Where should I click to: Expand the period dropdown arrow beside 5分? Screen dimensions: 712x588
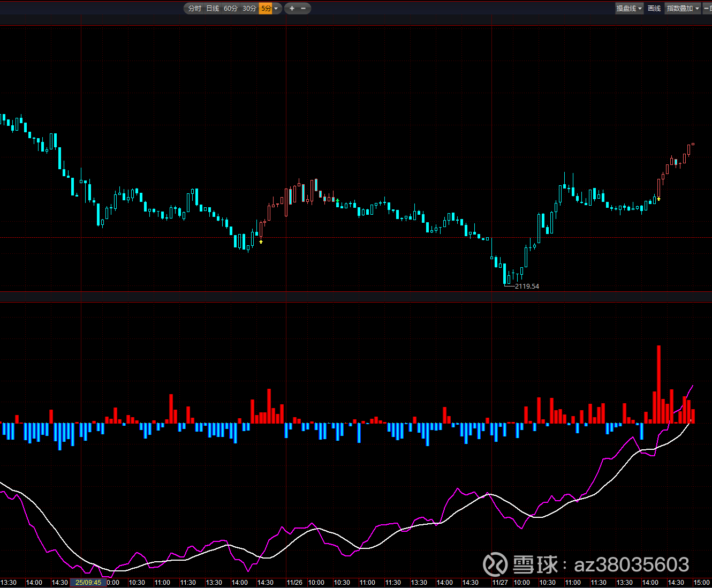pyautogui.click(x=276, y=9)
